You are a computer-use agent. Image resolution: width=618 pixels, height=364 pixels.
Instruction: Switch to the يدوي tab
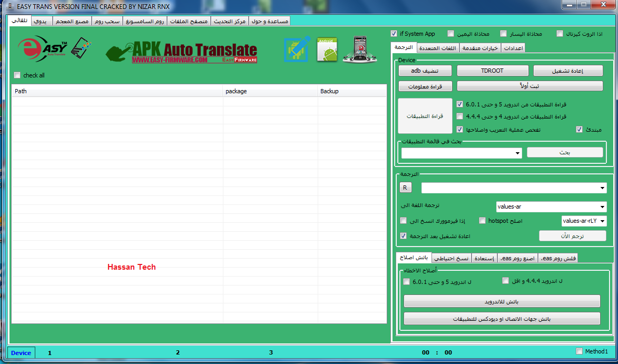(42, 21)
